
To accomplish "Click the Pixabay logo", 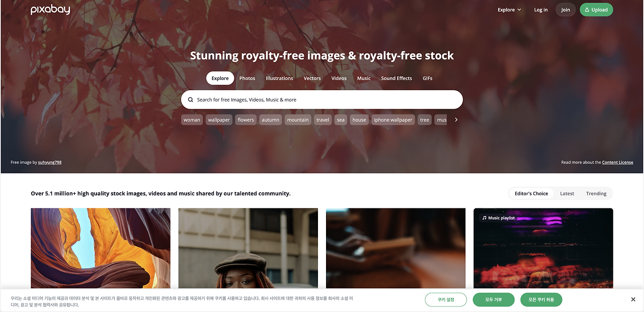I will (50, 10).
